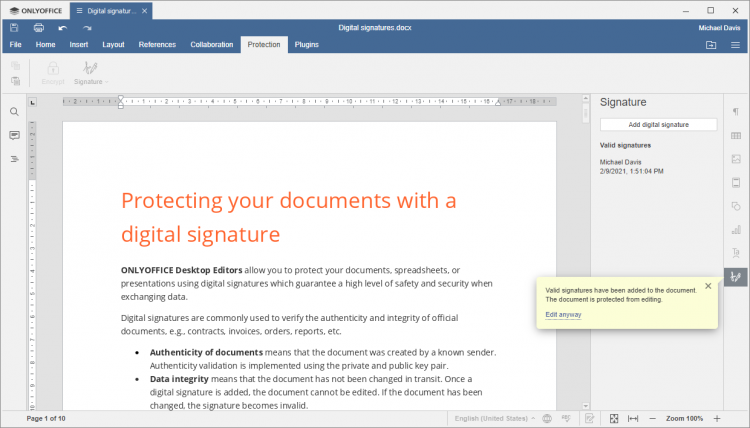Open Paragraph settings in the right sidebar
The image size is (750, 428).
[x=736, y=111]
